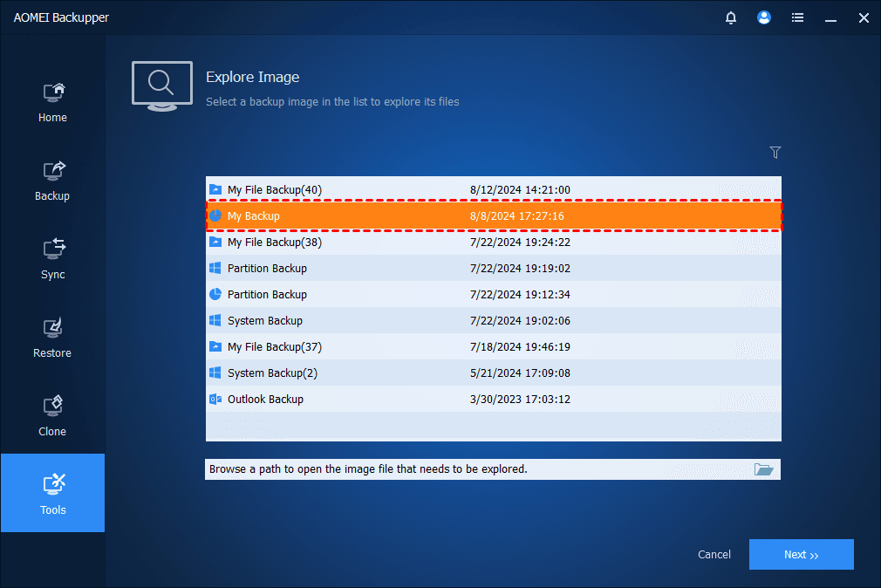Open the user account icon
The height and width of the screenshot is (588, 881).
763,17
